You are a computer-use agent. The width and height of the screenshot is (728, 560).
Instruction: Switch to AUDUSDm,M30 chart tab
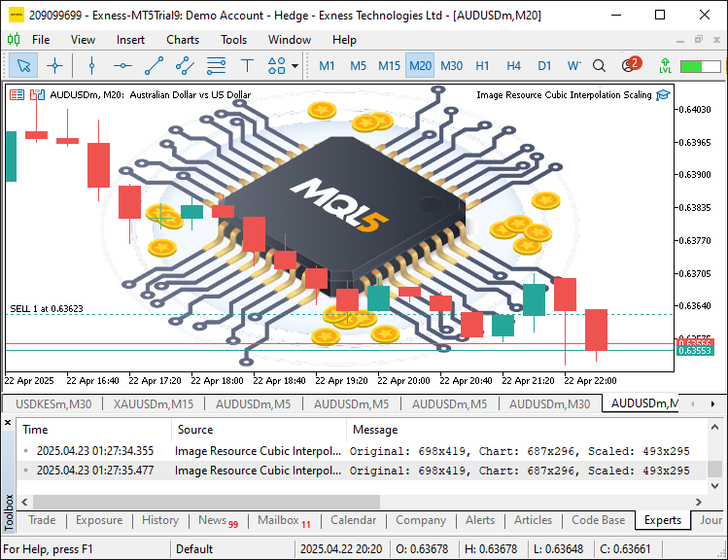(x=550, y=404)
